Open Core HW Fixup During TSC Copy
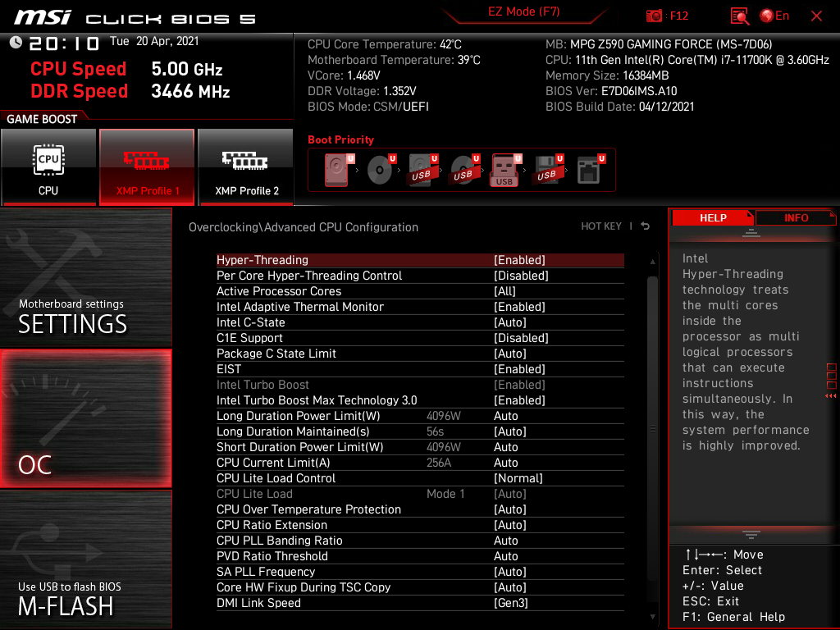This screenshot has width=840, height=630. pyautogui.click(x=420, y=587)
